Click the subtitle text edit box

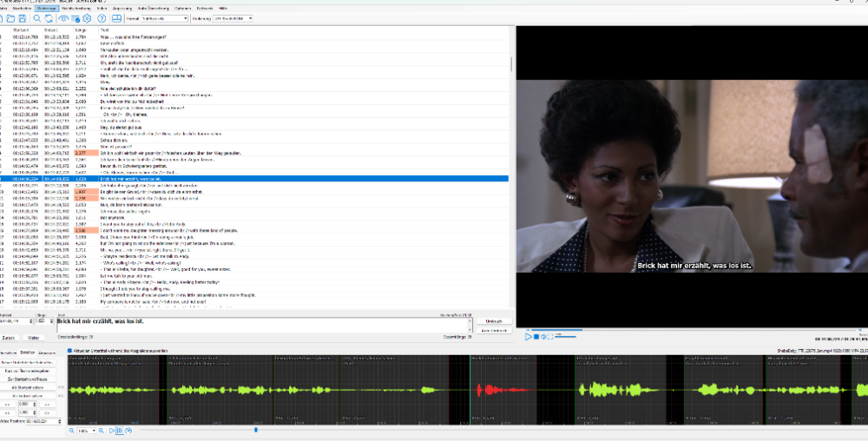(x=265, y=325)
